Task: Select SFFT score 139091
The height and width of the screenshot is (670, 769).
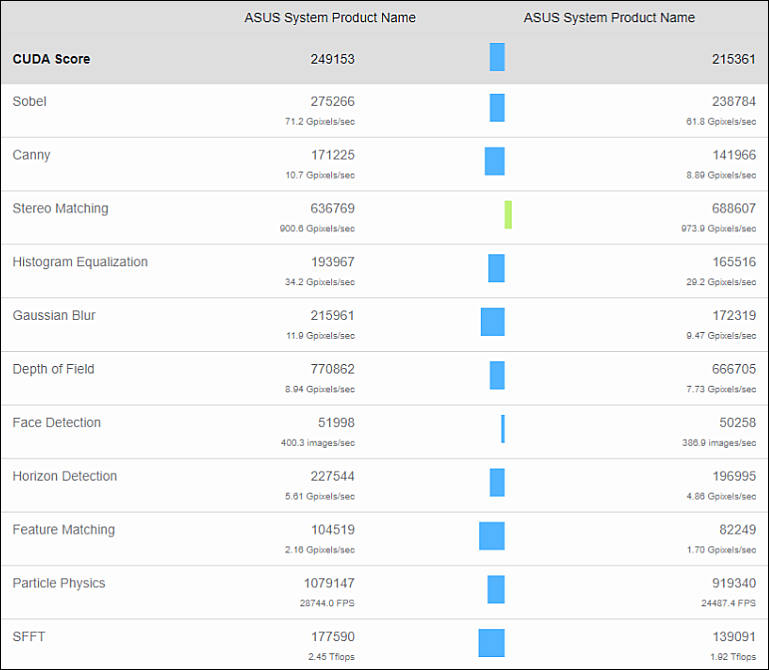Action: [x=734, y=636]
